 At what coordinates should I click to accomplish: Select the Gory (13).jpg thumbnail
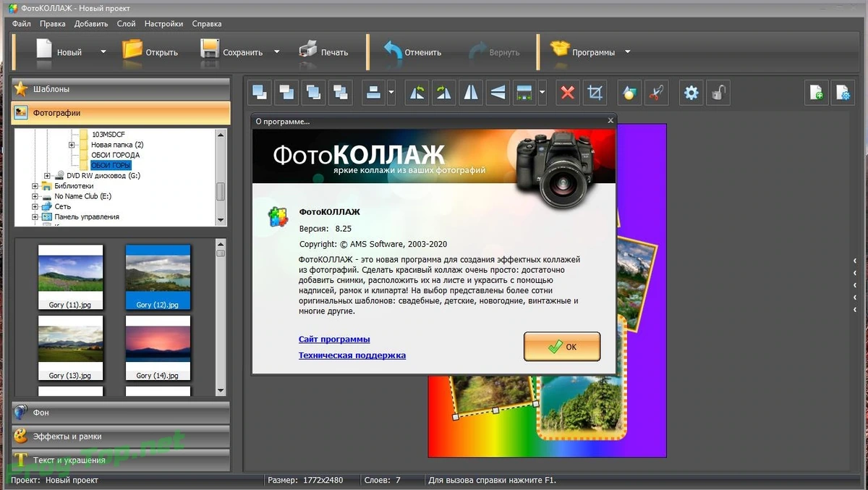click(x=70, y=347)
